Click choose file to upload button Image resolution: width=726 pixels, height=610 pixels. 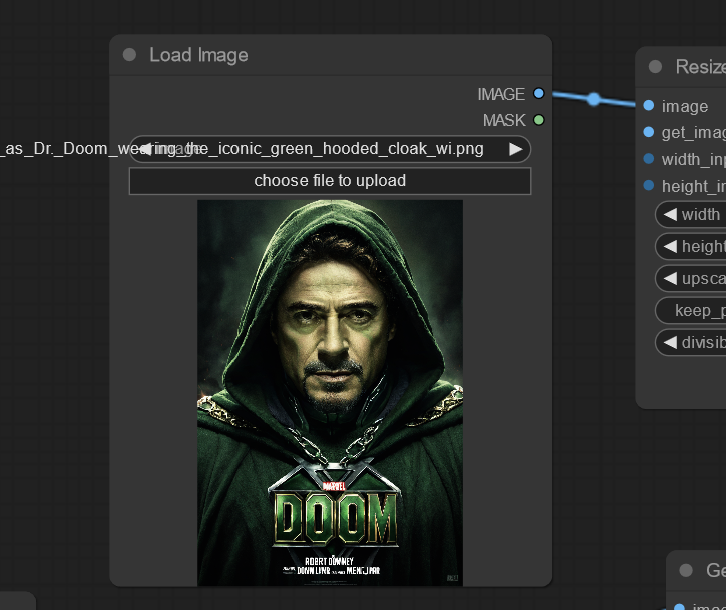click(x=330, y=181)
